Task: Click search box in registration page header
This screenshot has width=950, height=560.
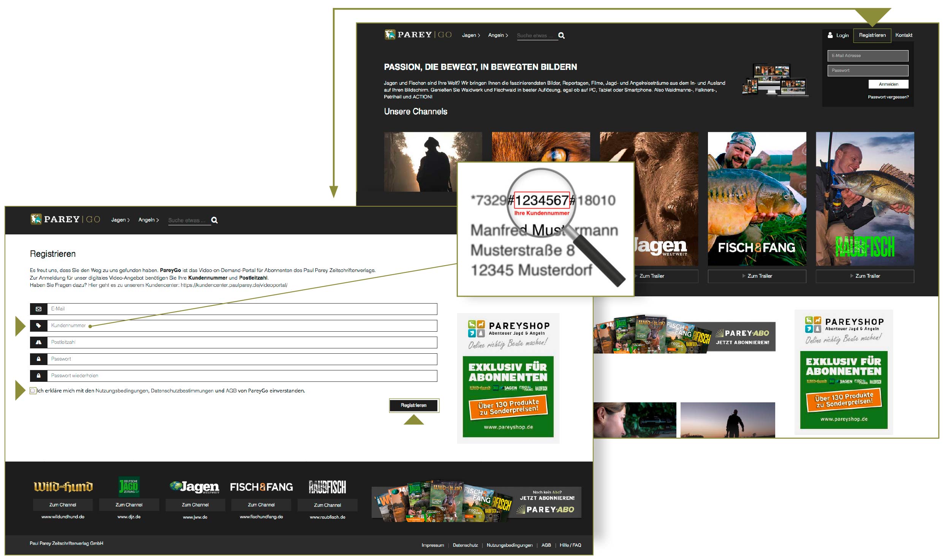Action: click(189, 220)
